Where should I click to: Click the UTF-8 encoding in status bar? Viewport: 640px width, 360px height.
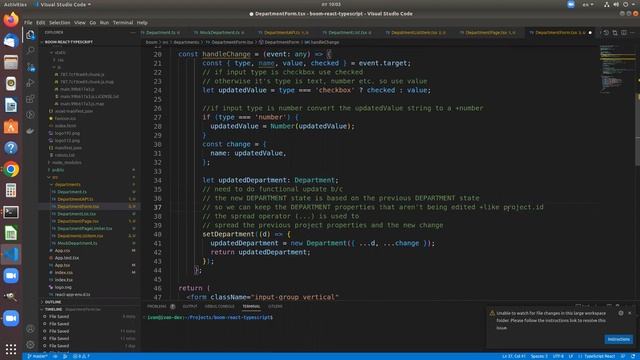558,356
